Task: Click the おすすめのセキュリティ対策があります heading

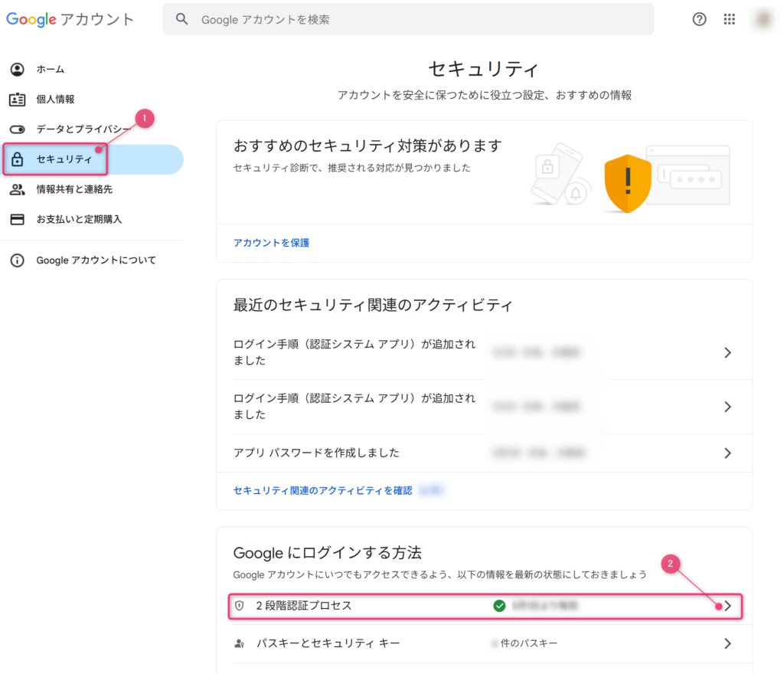Action: coord(368,146)
